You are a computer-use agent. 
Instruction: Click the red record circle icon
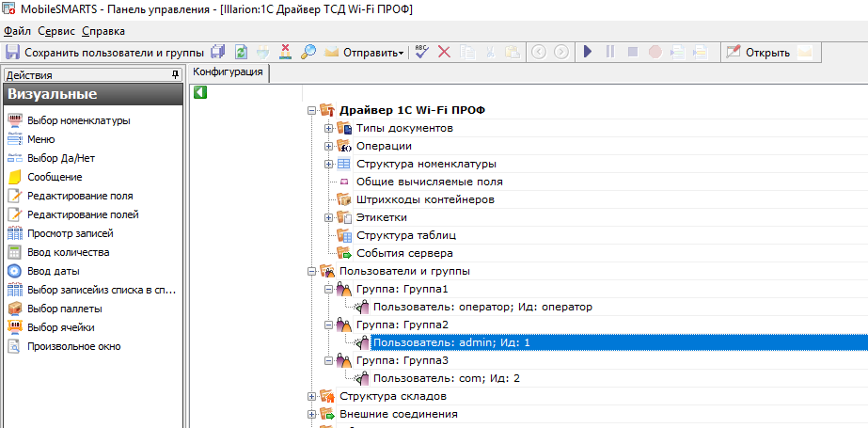pos(655,53)
